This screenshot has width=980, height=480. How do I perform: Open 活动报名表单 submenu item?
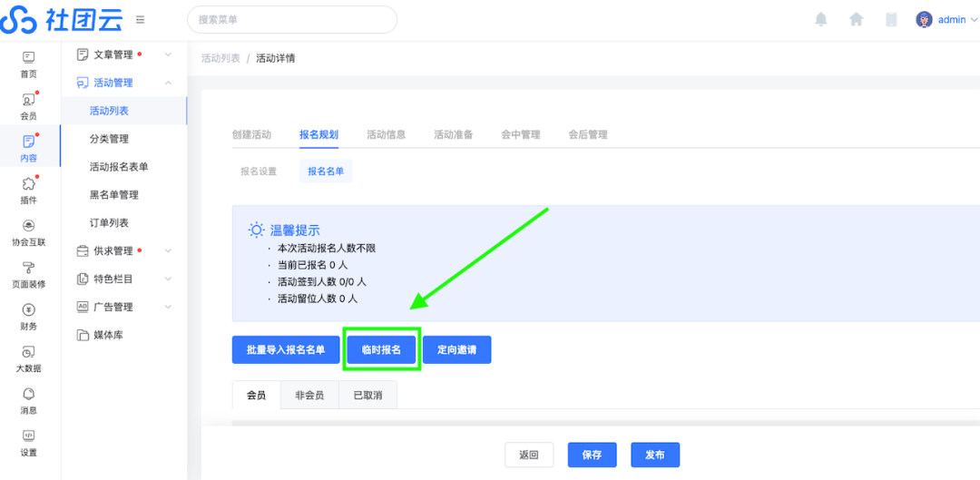pos(120,167)
